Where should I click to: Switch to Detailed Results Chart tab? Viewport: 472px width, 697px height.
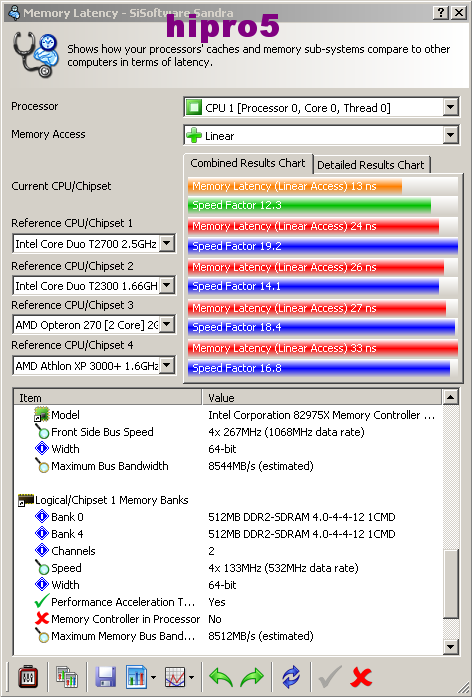tap(371, 165)
